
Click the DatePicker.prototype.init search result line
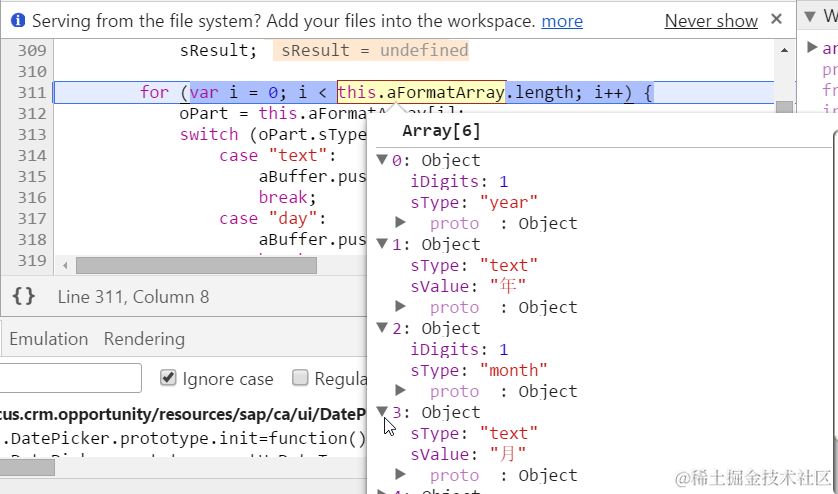click(183, 438)
